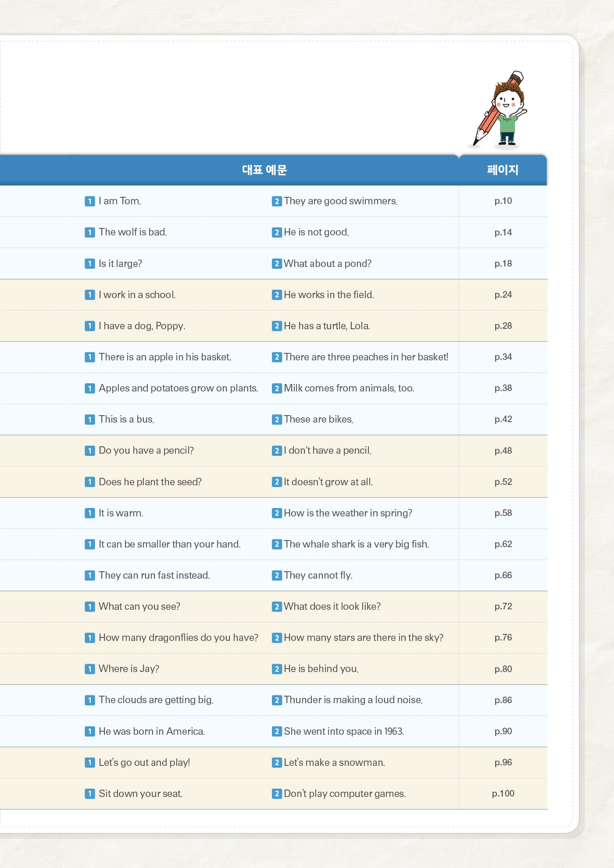This screenshot has width=614, height=868.
Task: Select page number p.80
Action: tap(503, 669)
